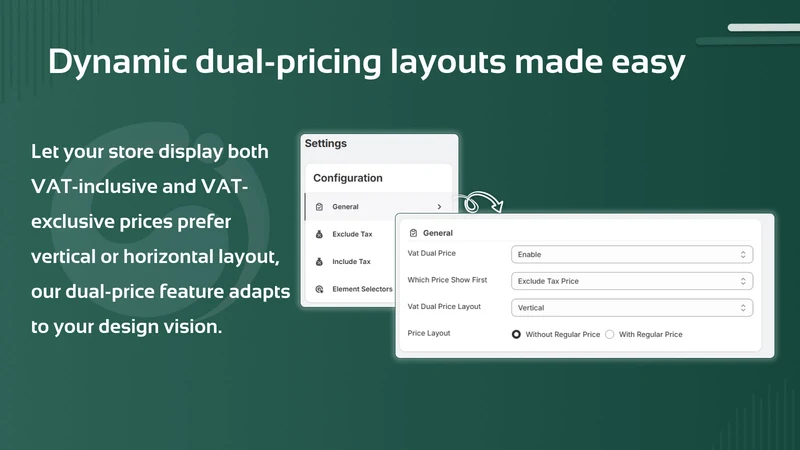Select Without Regular Price radio option
This screenshot has height=450, width=800.
[x=516, y=334]
